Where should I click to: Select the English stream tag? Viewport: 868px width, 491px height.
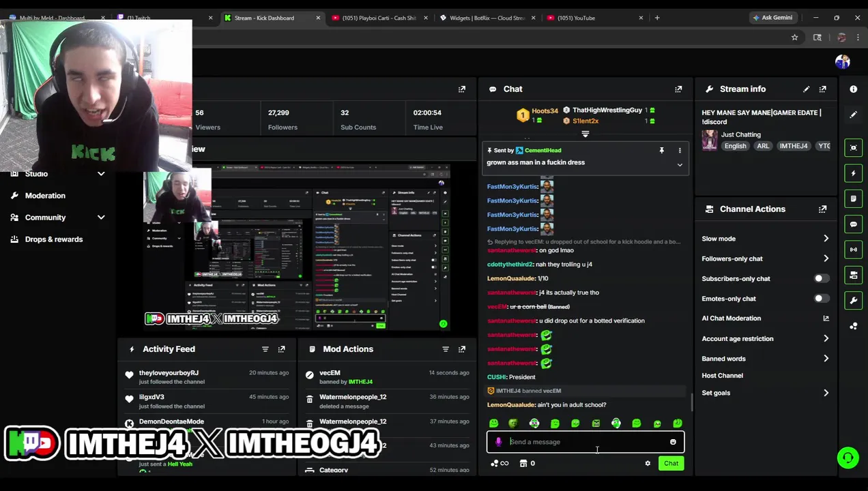tap(735, 146)
